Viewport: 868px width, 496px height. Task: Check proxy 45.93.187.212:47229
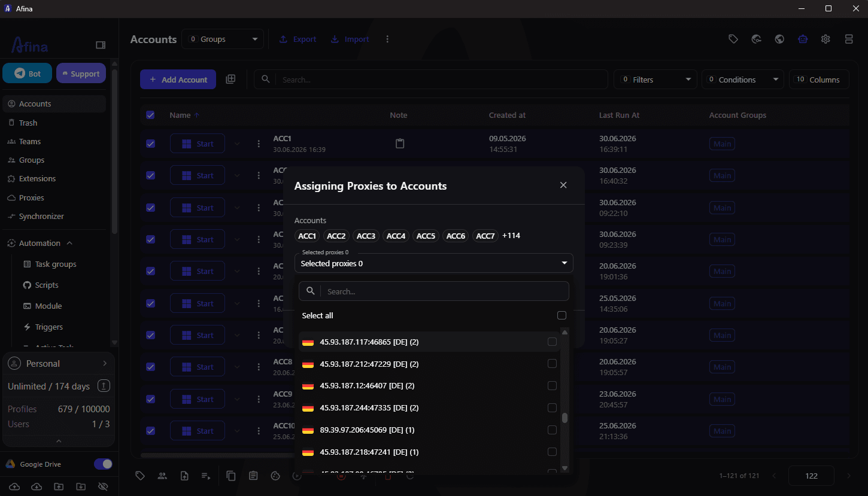552,364
